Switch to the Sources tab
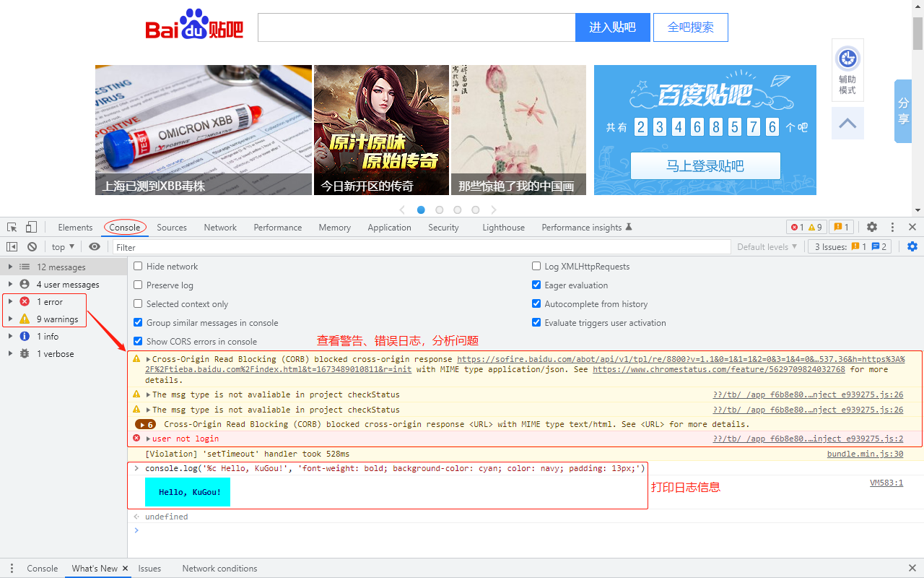Image resolution: width=924 pixels, height=578 pixels. click(172, 227)
